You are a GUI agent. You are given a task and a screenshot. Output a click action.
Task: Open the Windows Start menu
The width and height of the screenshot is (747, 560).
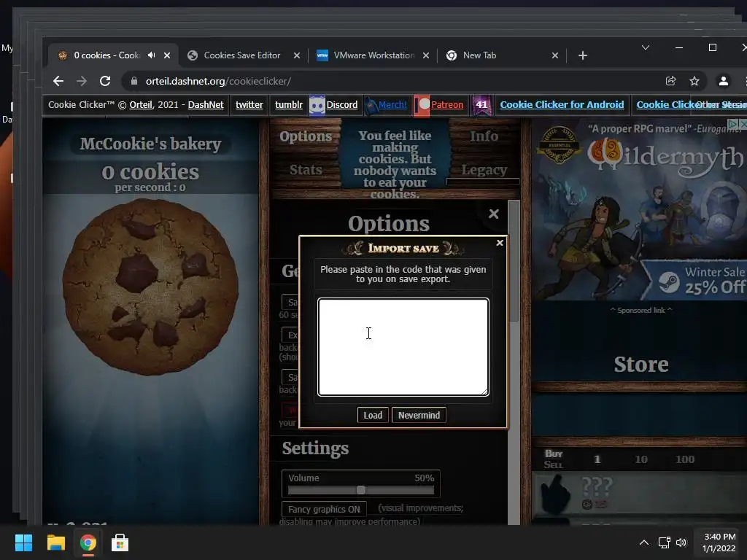tap(23, 542)
